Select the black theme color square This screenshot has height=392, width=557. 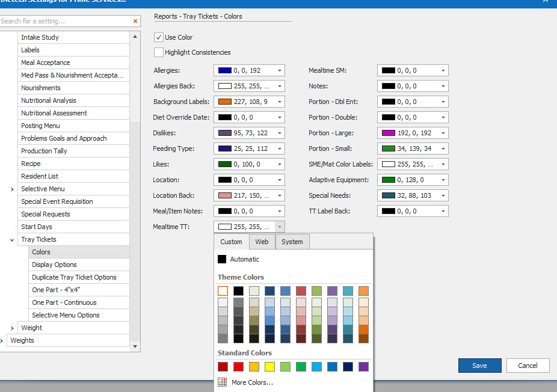click(x=238, y=291)
